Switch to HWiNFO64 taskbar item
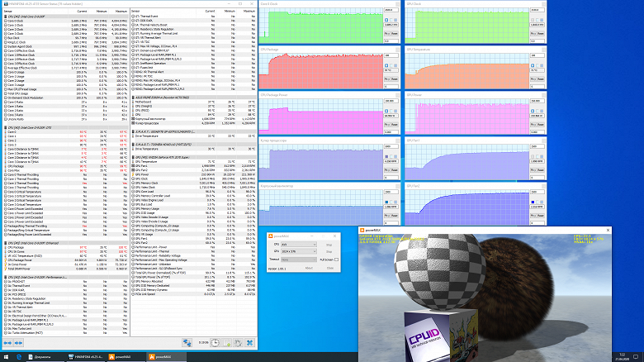The image size is (644, 362). coord(86,357)
